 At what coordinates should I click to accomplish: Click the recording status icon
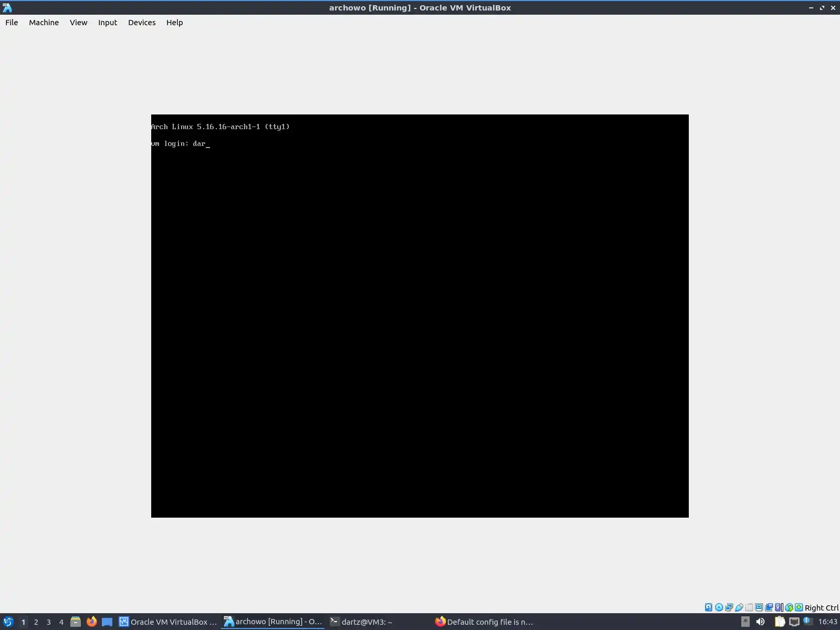coord(769,607)
